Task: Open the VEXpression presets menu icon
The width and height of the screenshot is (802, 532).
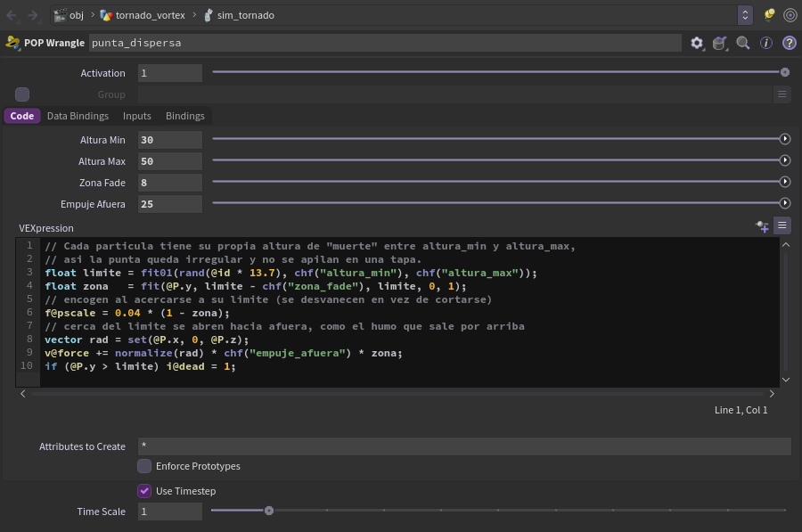Action: coord(782,225)
